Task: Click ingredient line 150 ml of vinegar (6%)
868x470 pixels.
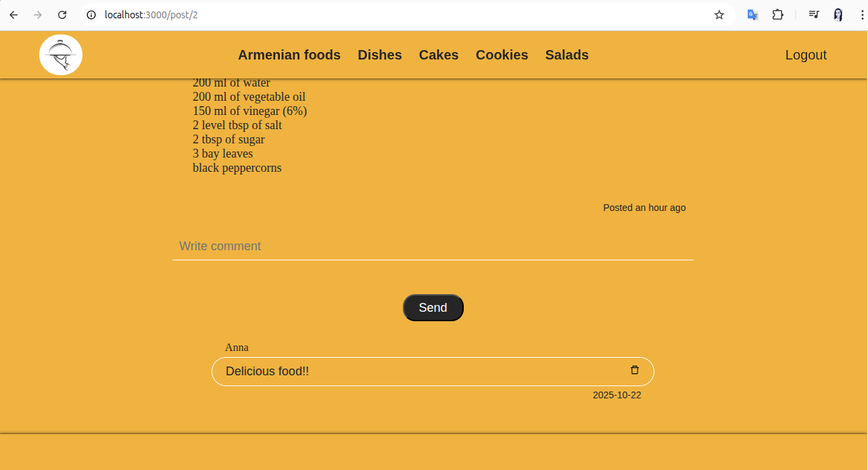Action: tap(249, 111)
